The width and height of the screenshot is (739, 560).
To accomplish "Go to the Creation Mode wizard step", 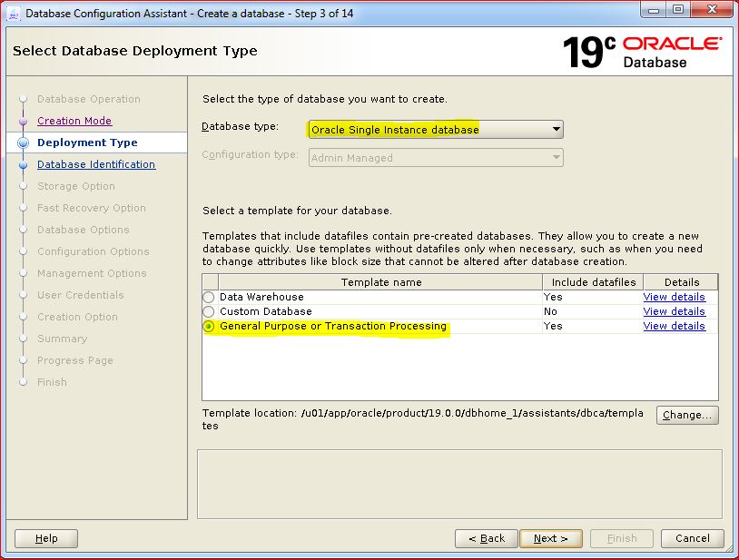I will click(x=74, y=121).
